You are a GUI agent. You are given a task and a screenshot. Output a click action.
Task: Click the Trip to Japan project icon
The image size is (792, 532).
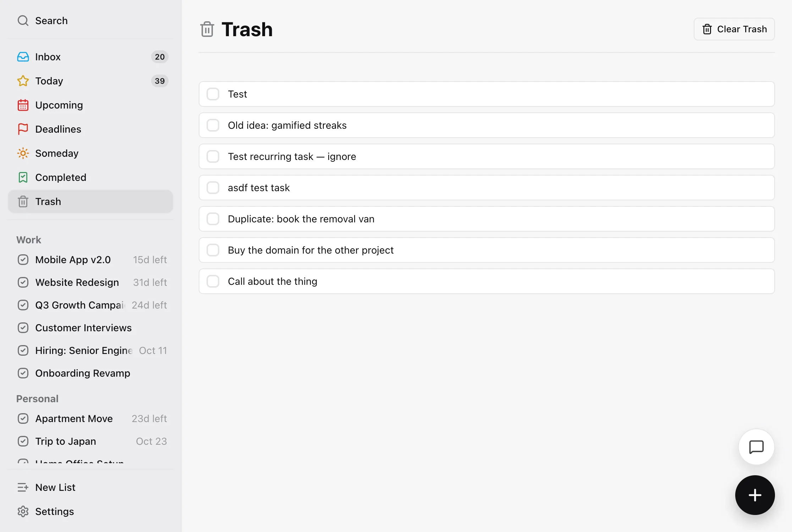(23, 441)
